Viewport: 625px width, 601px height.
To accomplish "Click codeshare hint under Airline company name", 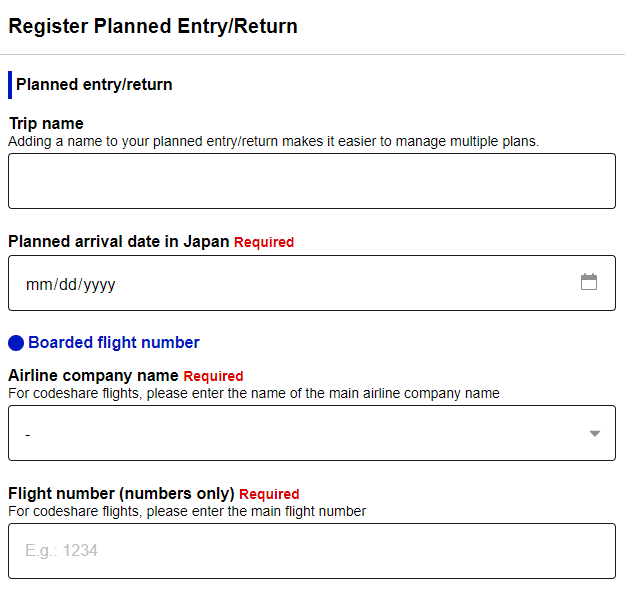I will point(253,393).
